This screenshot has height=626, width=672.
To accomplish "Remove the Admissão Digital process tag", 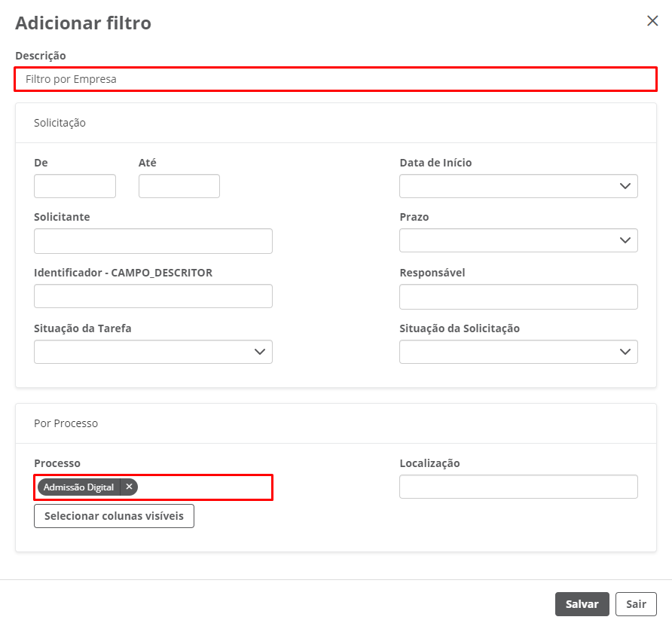I will (129, 487).
